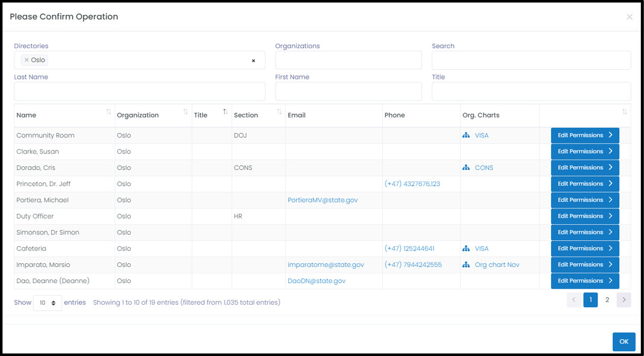
Task: Select the name cell Princeton, Dr. Jeff
Action: 65,184
